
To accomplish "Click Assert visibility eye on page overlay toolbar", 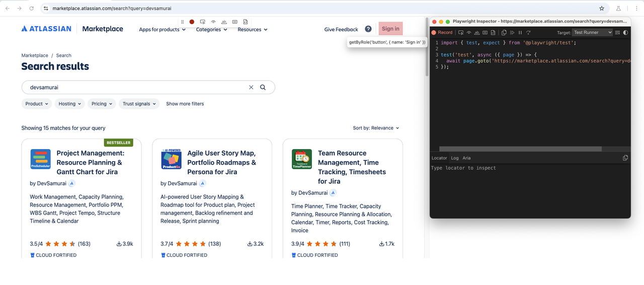I will pos(213,22).
